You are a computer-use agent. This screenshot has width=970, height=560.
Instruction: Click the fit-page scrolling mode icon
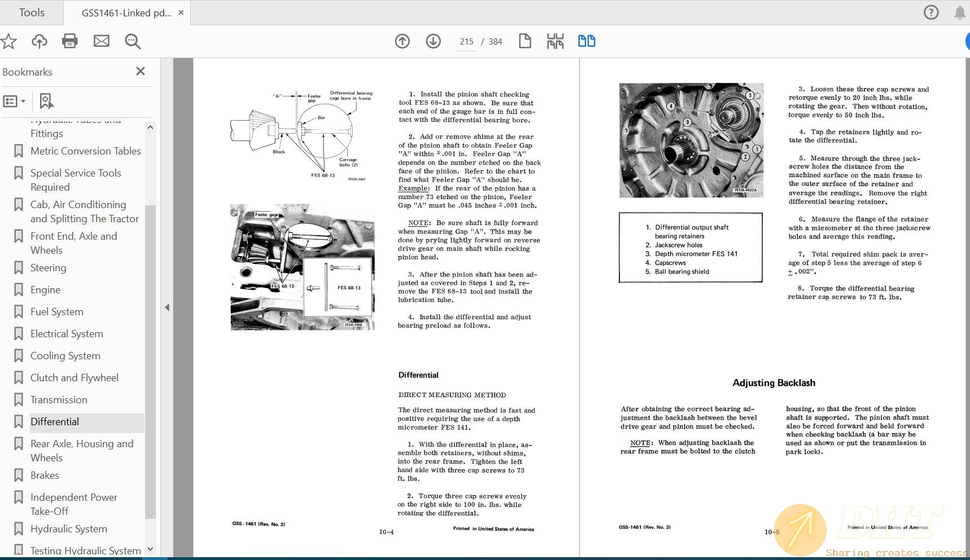[555, 41]
